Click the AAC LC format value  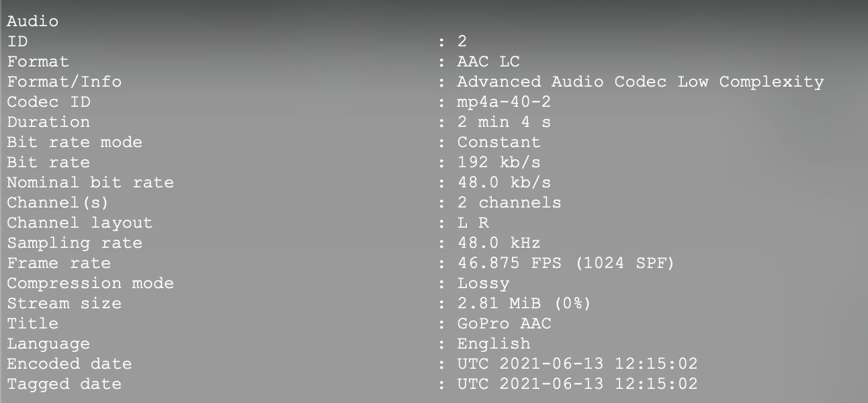point(488,62)
